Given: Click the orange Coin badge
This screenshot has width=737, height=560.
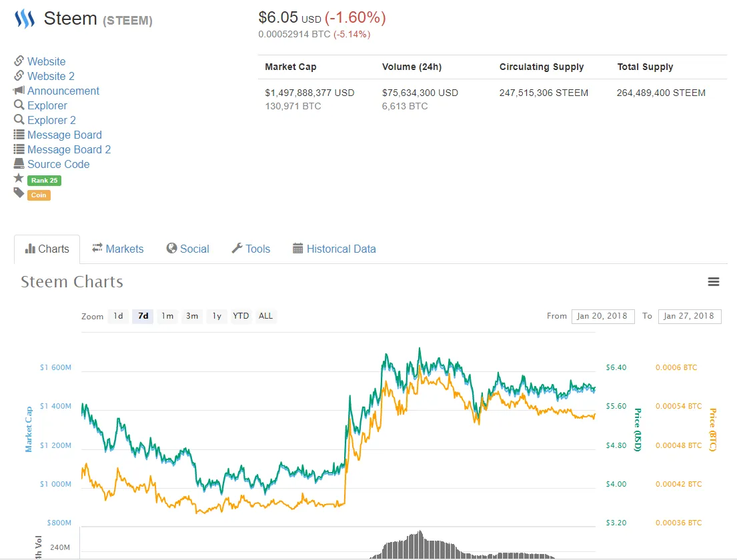Looking at the screenshot, I should tap(39, 195).
